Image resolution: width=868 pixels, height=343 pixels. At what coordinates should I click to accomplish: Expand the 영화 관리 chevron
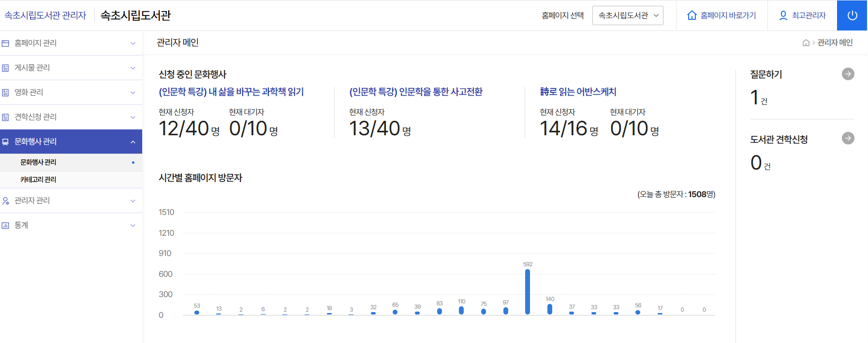click(x=132, y=93)
